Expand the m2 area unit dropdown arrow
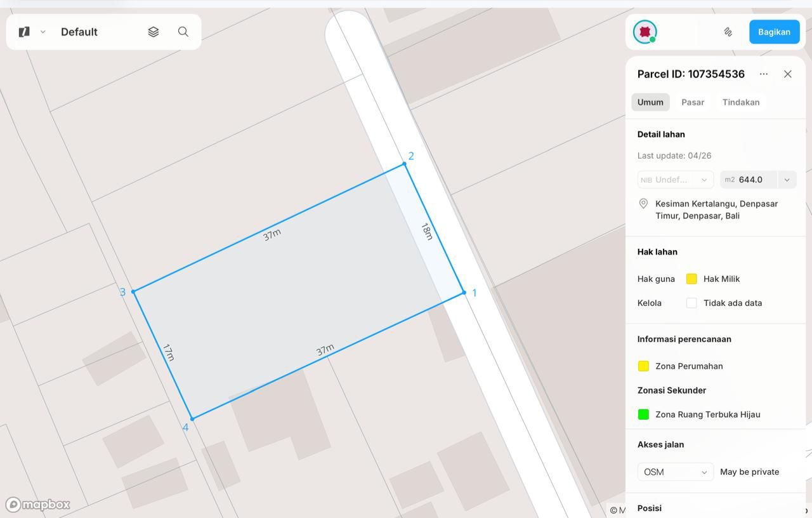Viewport: 812px width, 518px height. pyautogui.click(x=787, y=180)
